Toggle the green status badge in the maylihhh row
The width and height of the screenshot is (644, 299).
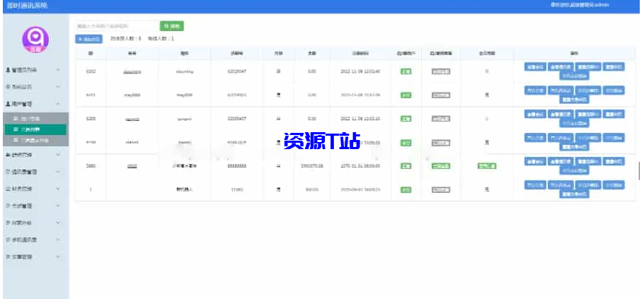(x=406, y=95)
